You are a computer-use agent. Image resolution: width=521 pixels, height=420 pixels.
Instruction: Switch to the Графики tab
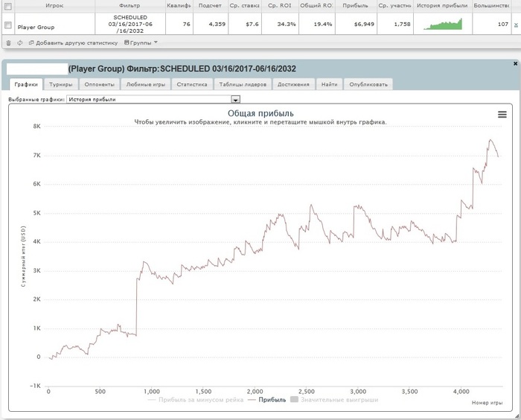tap(26, 84)
